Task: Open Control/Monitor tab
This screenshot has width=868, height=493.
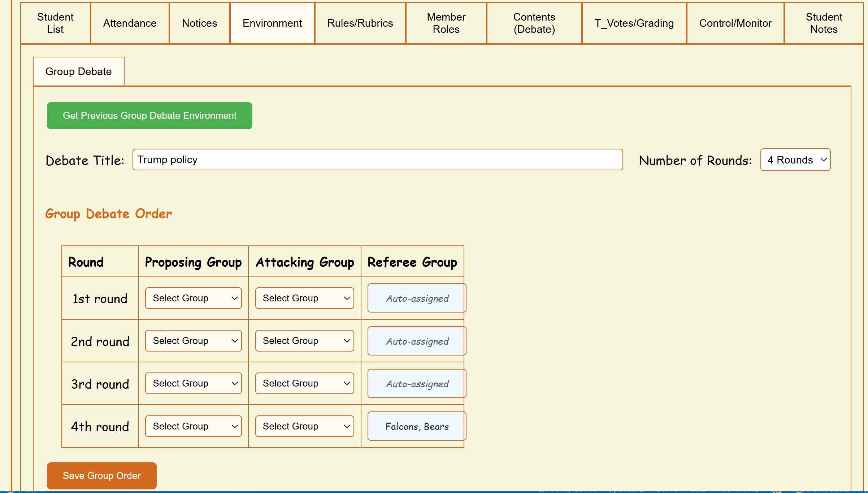Action: pyautogui.click(x=735, y=23)
